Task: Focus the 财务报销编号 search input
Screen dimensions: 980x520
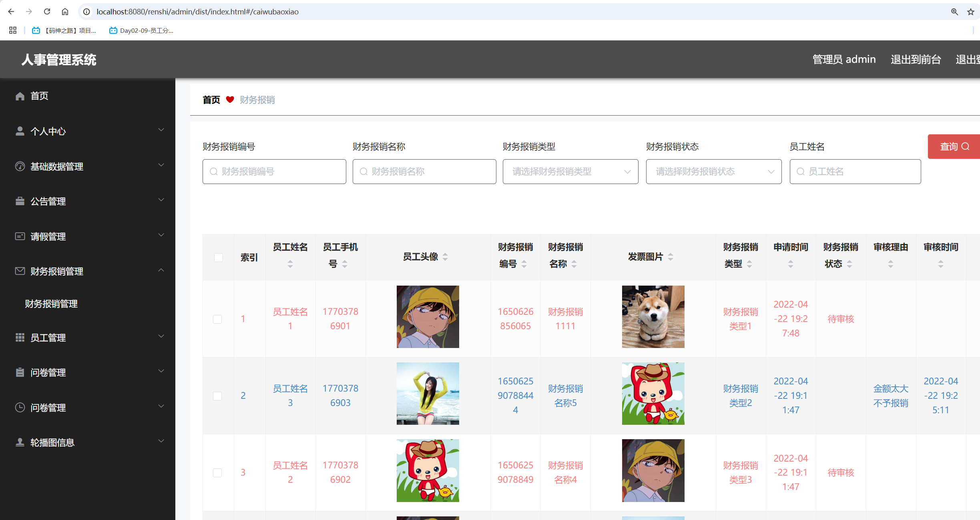Action: click(x=274, y=172)
